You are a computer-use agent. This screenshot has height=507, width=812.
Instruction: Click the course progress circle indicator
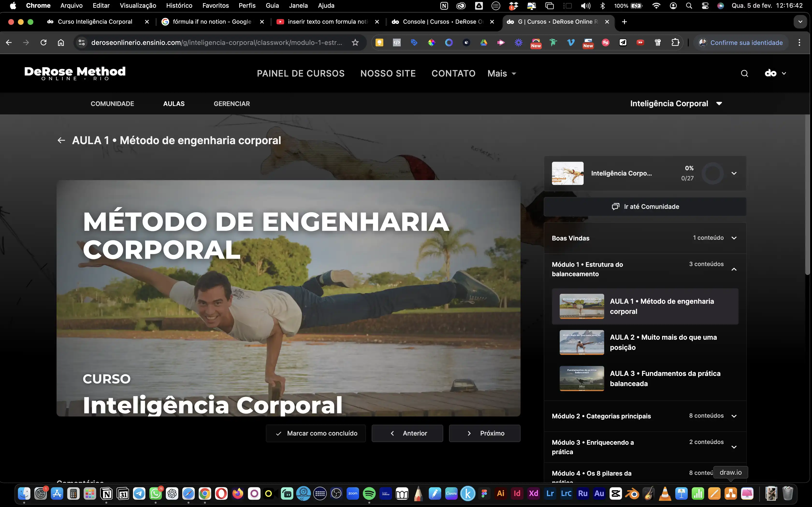(x=712, y=173)
